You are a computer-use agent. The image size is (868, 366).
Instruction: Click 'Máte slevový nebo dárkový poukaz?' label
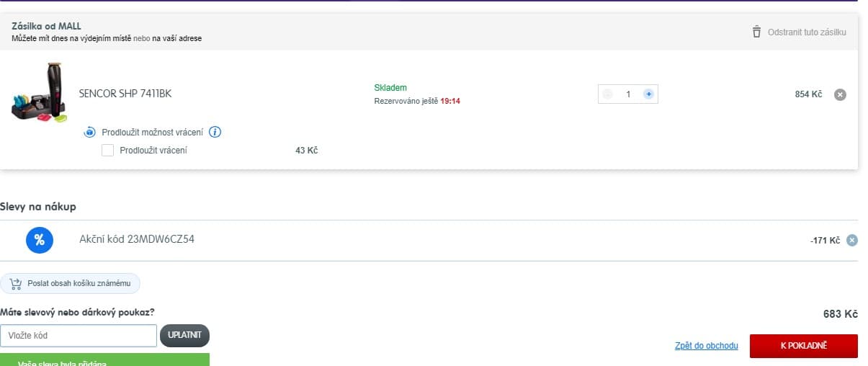point(77,312)
